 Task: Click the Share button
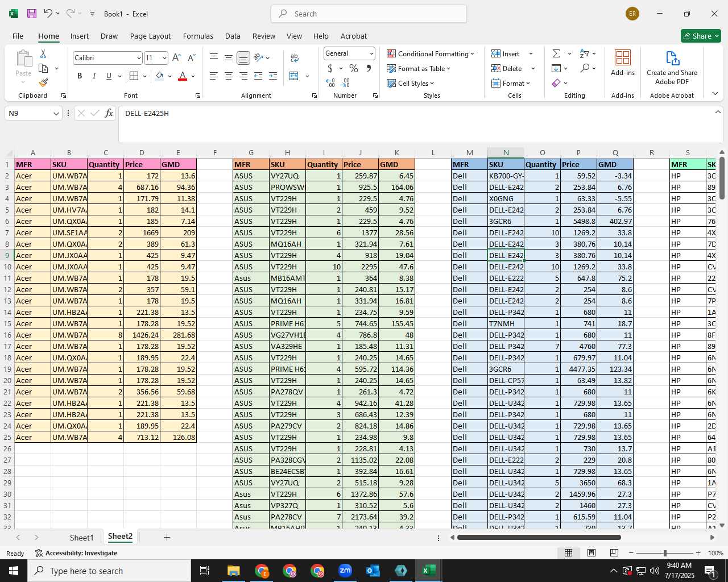click(x=701, y=36)
